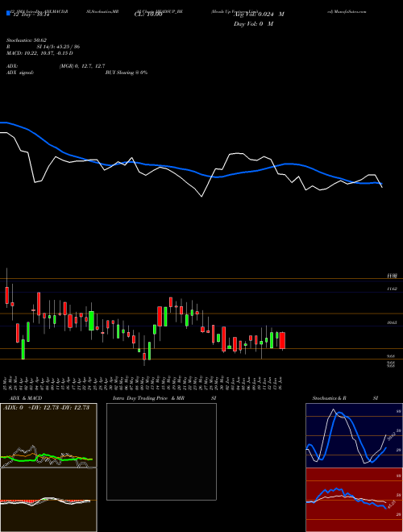Click the last red candlestick on the price chart
403x532 pixels.
282,340
